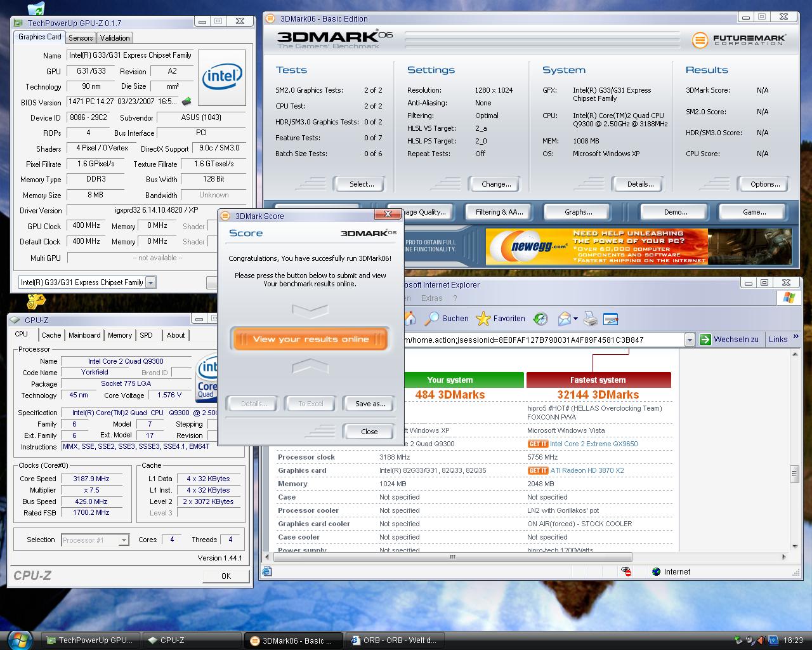This screenshot has height=650, width=812.
Task: Click the green Wechseln zu go arrow
Action: point(705,340)
